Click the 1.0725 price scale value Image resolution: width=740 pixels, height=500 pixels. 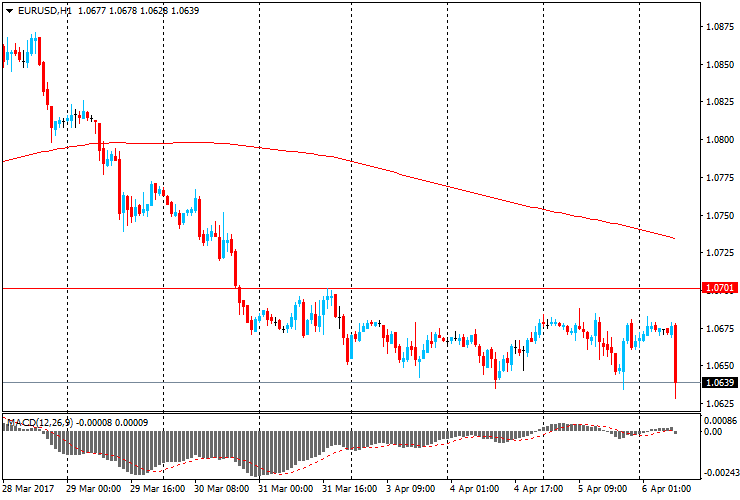coord(720,253)
